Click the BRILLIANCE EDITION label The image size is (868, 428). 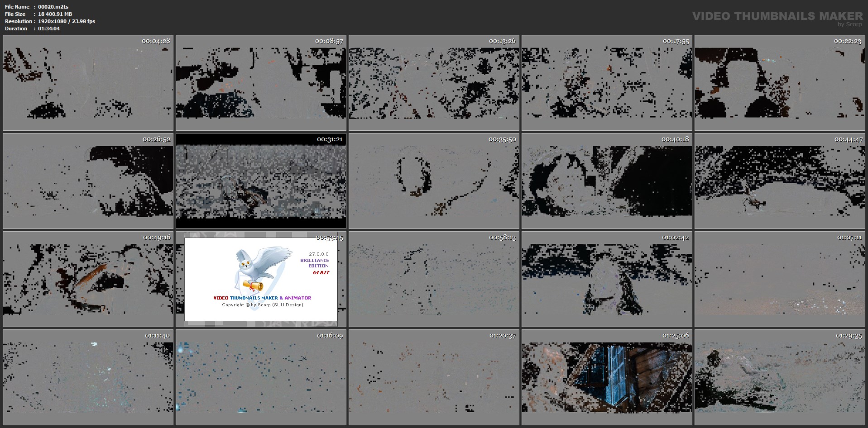[x=315, y=263]
